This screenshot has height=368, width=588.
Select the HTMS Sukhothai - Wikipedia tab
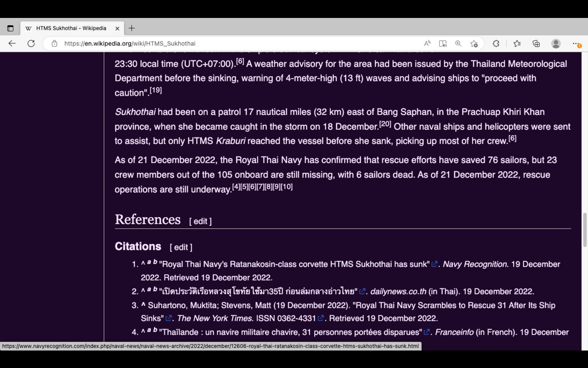(72, 28)
